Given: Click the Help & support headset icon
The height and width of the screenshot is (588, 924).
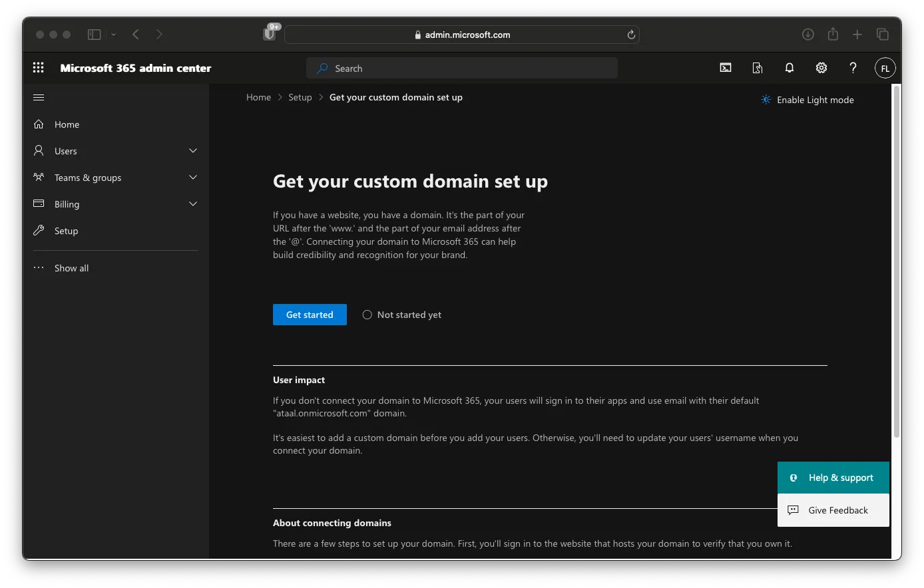Looking at the screenshot, I should click(794, 478).
